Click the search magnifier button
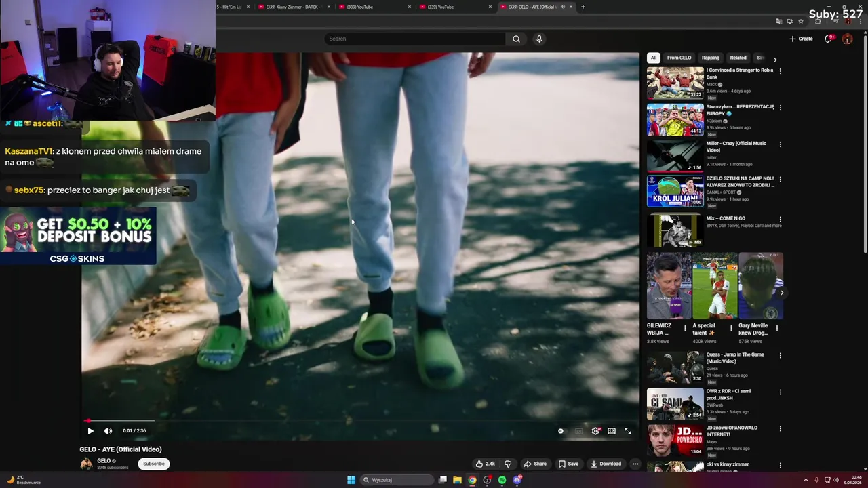This screenshot has width=868, height=488. tap(516, 39)
